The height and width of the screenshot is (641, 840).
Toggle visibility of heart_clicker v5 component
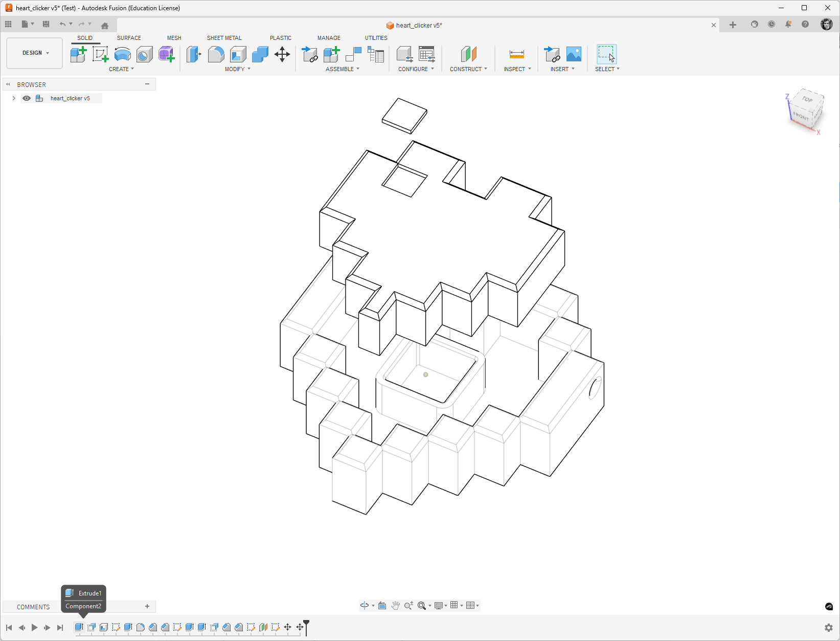point(27,98)
